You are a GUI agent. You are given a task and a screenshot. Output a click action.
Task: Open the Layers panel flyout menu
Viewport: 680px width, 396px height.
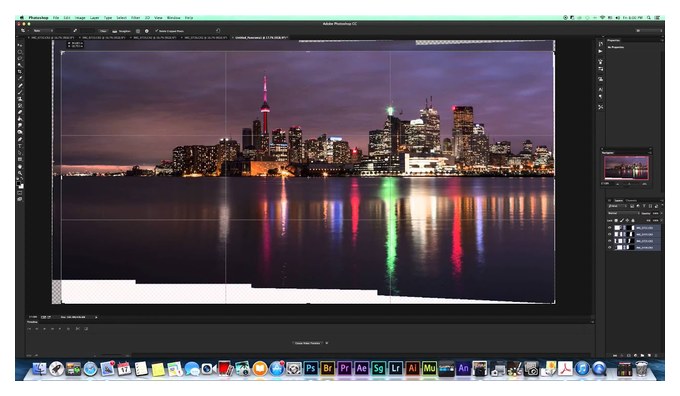(662, 200)
